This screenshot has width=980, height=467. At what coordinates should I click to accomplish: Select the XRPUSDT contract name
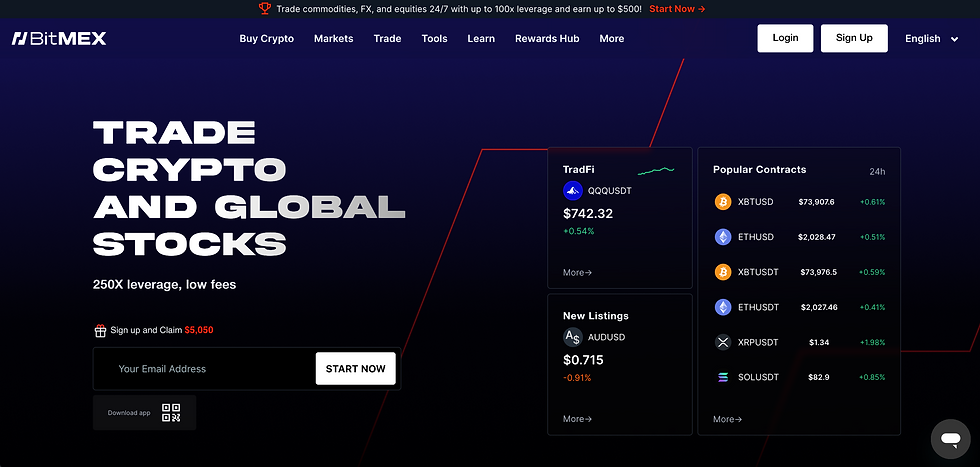tap(758, 342)
